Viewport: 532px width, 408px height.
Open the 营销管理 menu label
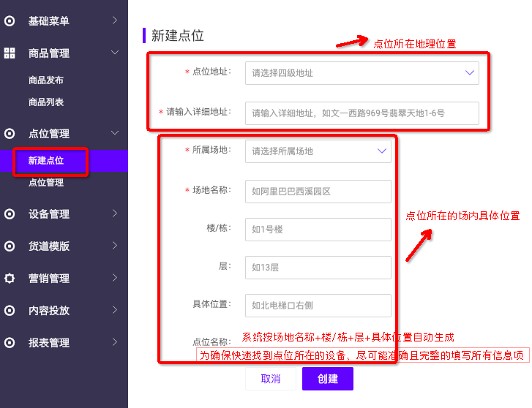tap(49, 279)
